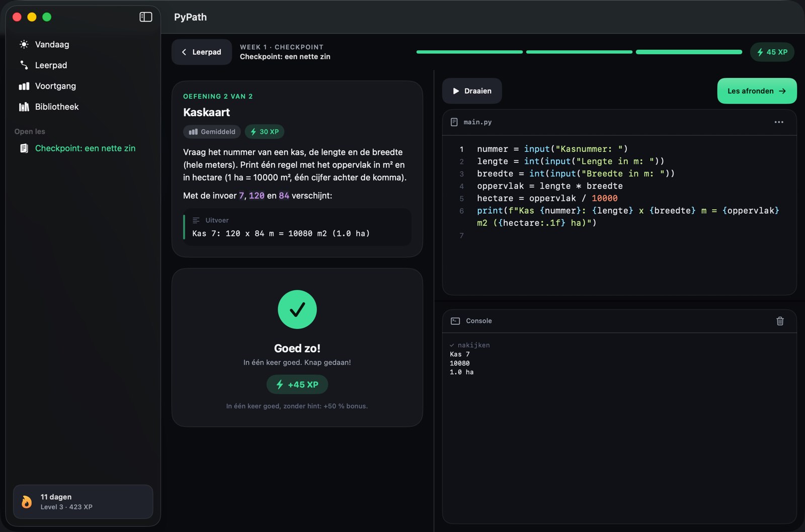This screenshot has height=532, width=805.
Task: Click Les afronden to finish lesson
Action: pyautogui.click(x=757, y=91)
